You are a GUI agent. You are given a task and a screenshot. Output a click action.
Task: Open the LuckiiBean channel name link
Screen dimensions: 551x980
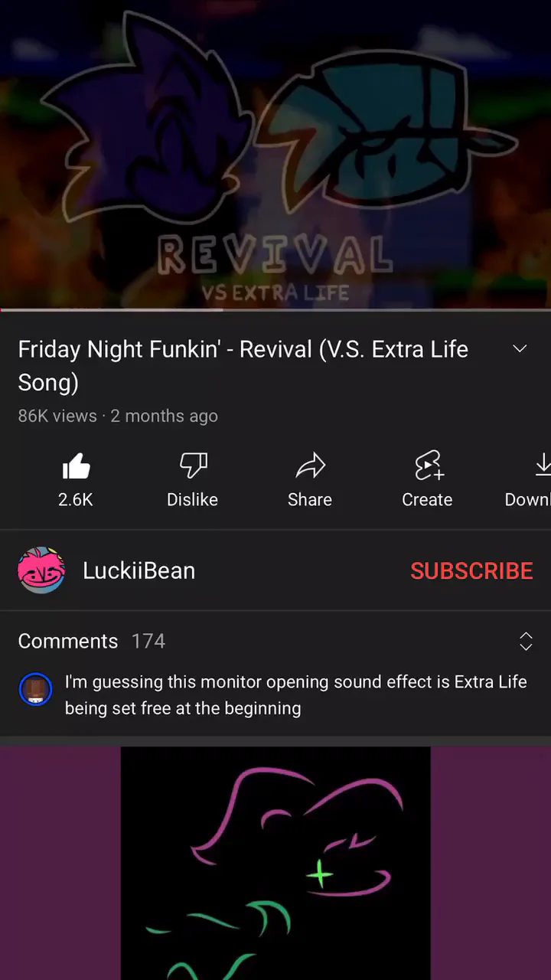(139, 570)
